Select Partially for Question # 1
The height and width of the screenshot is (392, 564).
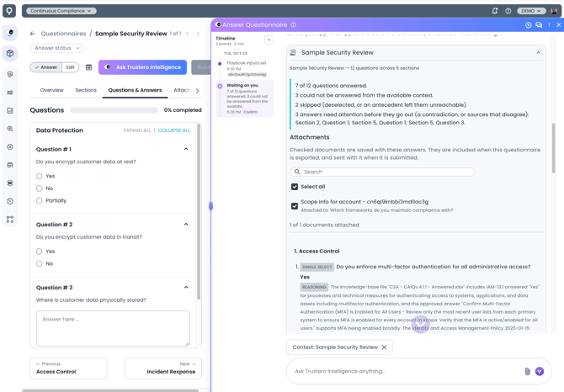[40, 200]
